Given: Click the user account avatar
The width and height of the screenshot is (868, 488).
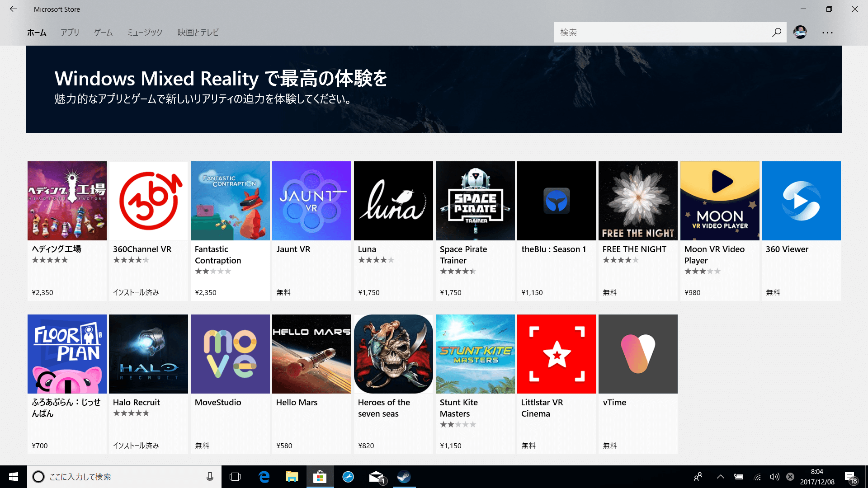Looking at the screenshot, I should coord(800,32).
